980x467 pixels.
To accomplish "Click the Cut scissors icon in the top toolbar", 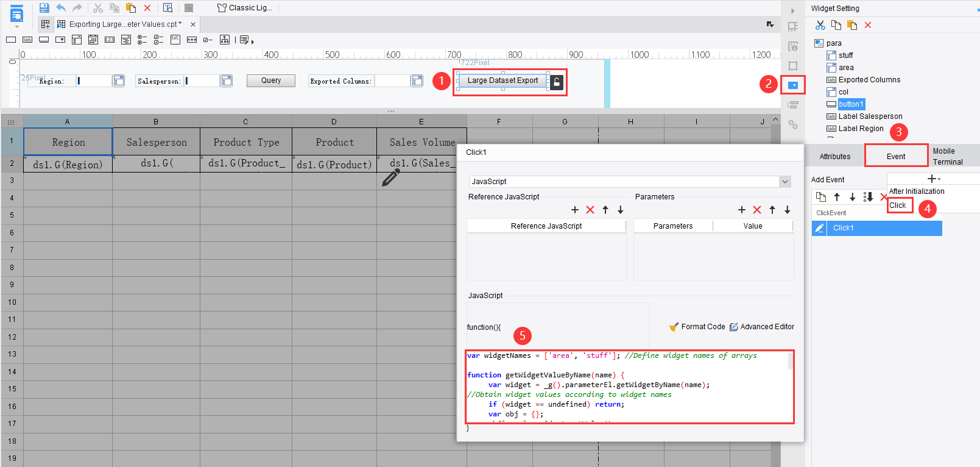I will tap(97, 8).
